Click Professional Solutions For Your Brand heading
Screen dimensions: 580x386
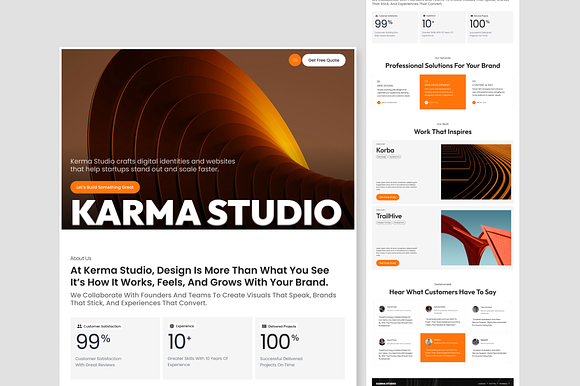coord(443,65)
